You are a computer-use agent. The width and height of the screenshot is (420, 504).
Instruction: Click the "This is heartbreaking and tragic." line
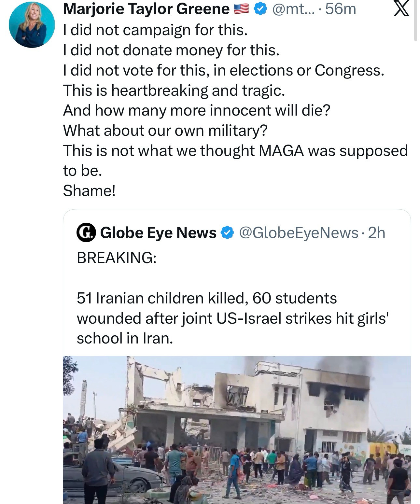pos(174,90)
